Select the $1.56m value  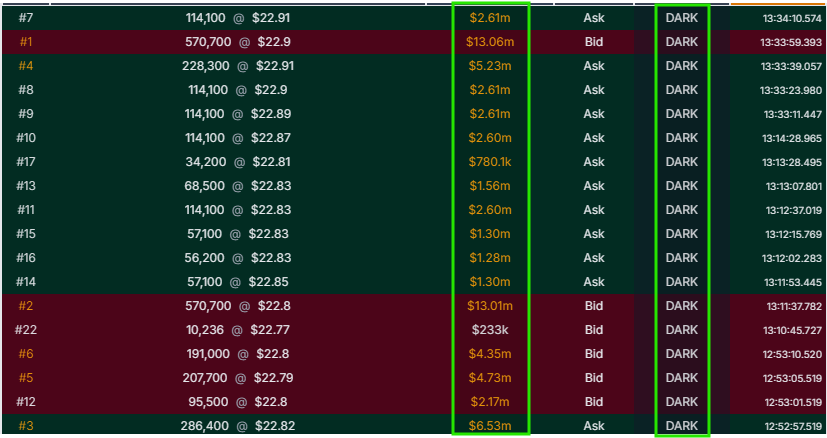[490, 186]
